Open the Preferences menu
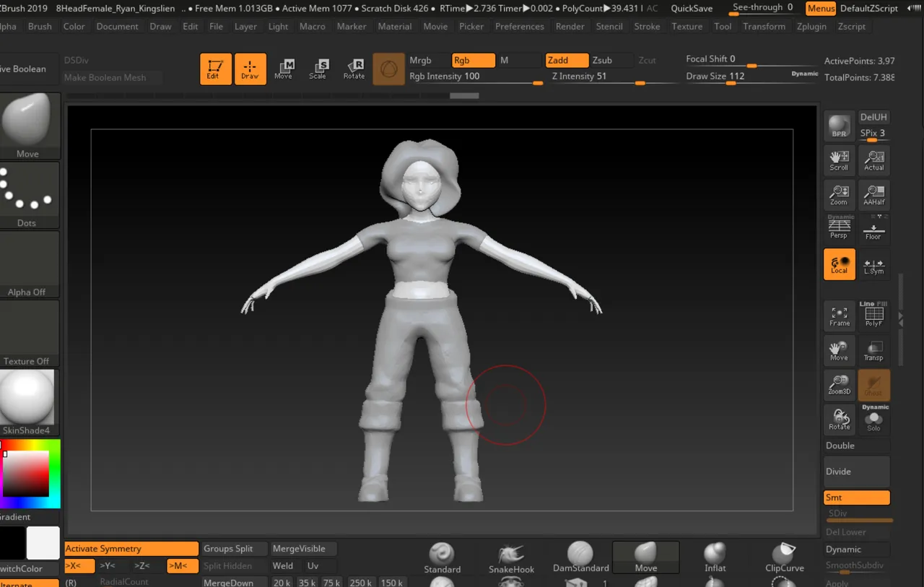The width and height of the screenshot is (924, 587). (x=520, y=26)
